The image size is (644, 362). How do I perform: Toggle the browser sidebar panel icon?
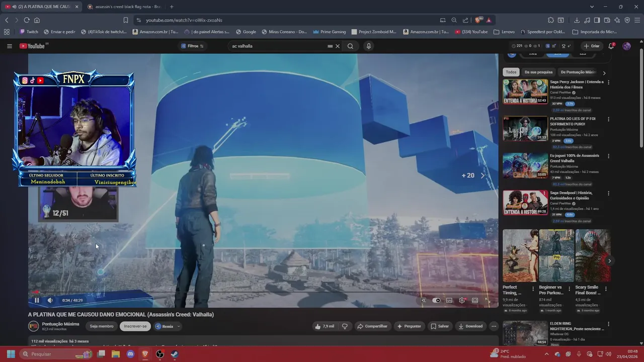tap(597, 20)
